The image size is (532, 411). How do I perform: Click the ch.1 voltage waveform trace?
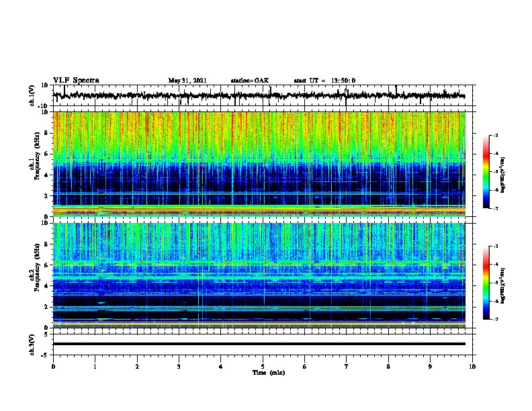point(259,95)
